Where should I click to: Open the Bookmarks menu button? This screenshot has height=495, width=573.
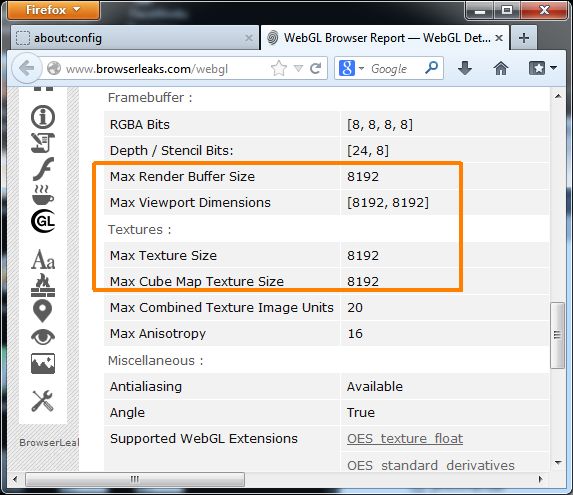536,68
